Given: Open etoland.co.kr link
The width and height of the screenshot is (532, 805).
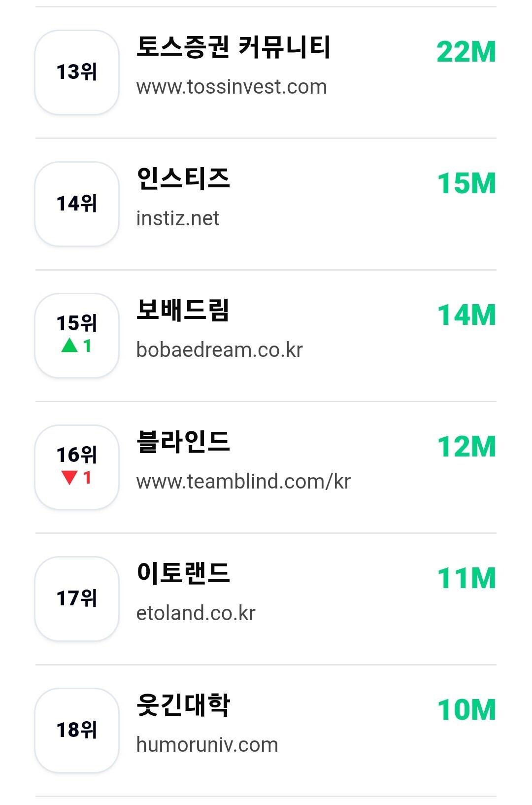Looking at the screenshot, I should click(196, 613).
